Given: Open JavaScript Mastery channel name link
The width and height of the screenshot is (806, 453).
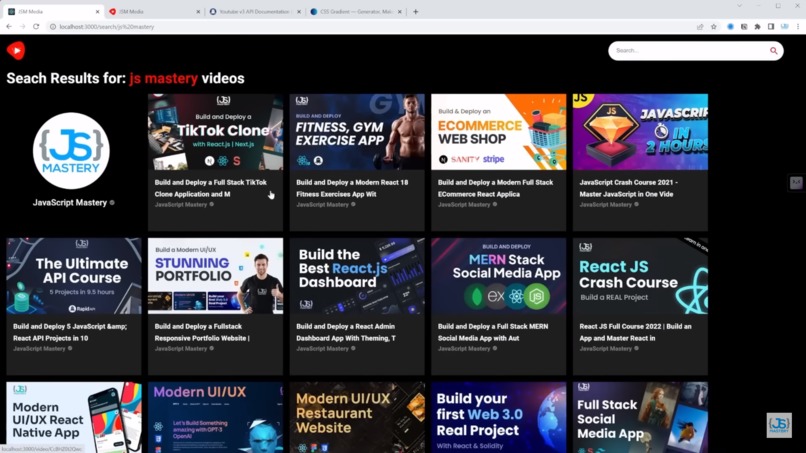Looking at the screenshot, I should tap(69, 203).
